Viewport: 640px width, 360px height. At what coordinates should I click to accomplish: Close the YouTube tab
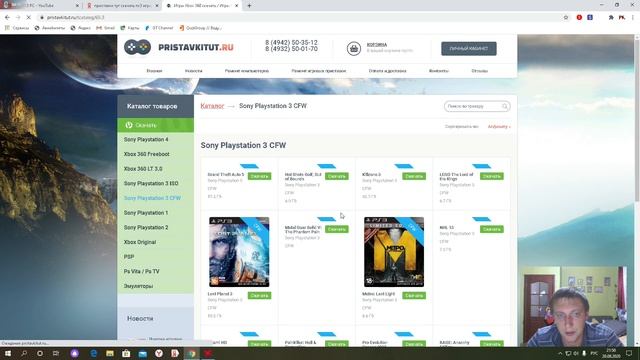(78, 6)
